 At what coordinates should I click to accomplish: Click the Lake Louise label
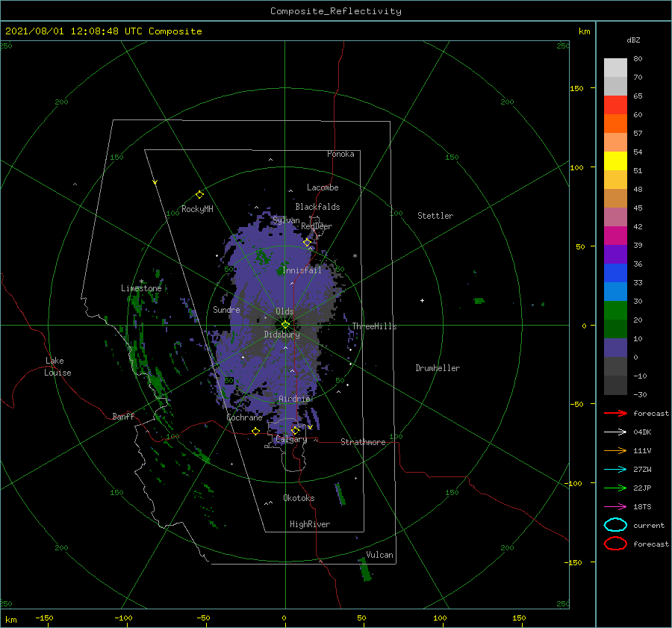[57, 367]
